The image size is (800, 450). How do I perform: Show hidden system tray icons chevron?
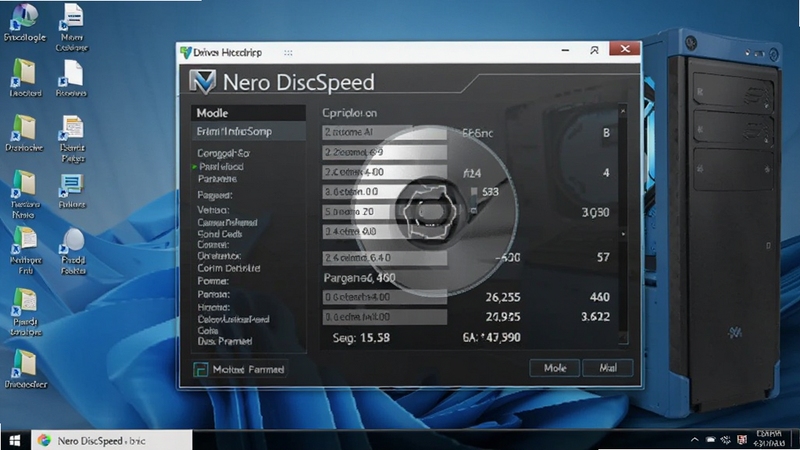point(694,439)
